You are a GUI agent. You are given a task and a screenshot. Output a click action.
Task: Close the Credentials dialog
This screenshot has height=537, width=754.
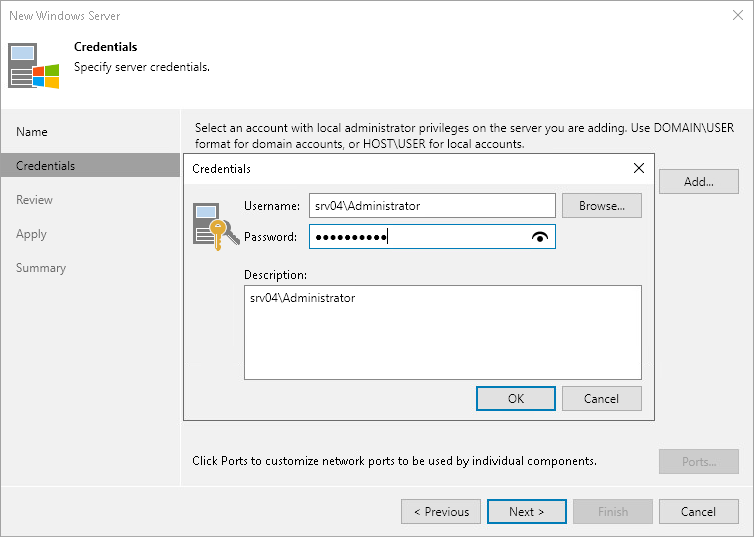tap(639, 168)
